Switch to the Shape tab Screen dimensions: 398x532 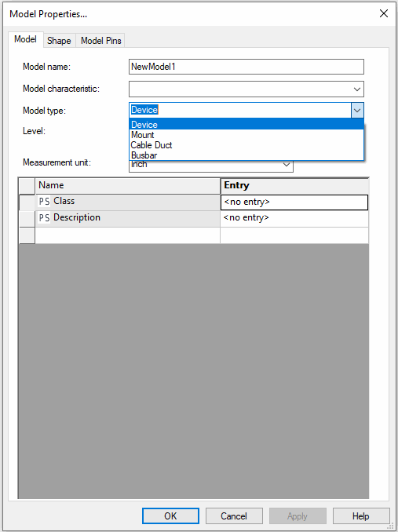pyautogui.click(x=59, y=41)
